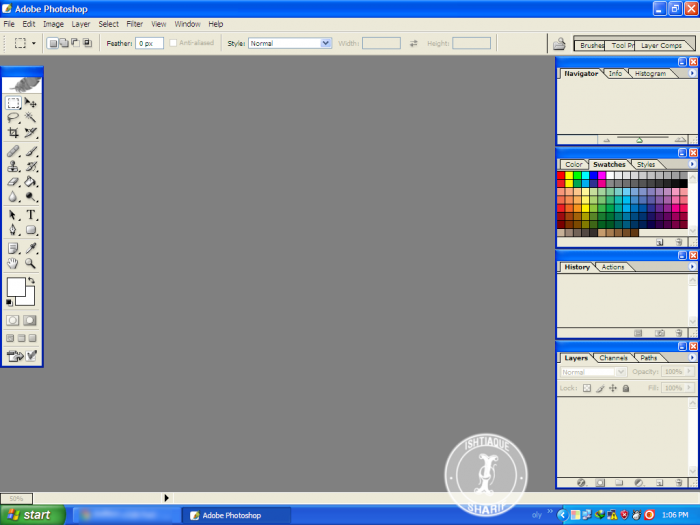Open the layer Fill slider arrow

[690, 388]
